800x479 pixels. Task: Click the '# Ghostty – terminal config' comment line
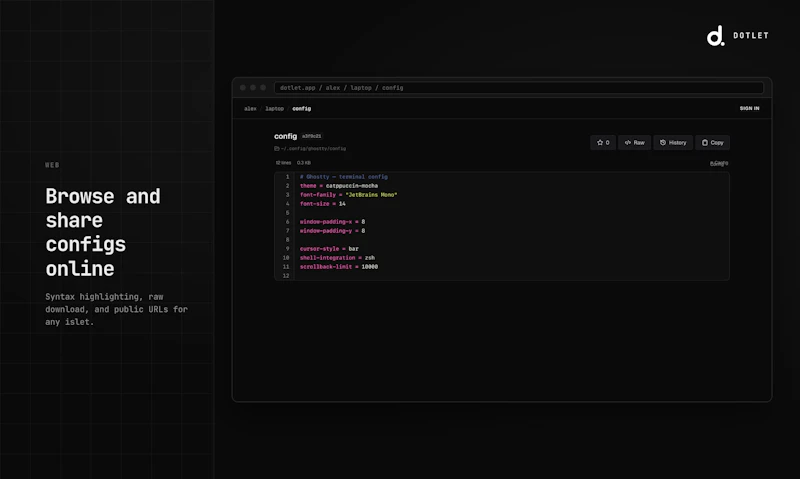pos(344,177)
